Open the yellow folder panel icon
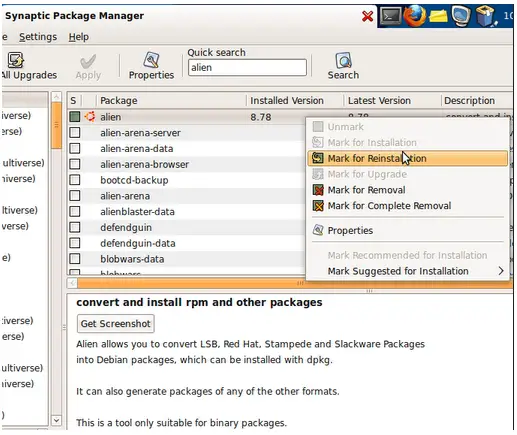This screenshot has height=435, width=517. pyautogui.click(x=438, y=16)
